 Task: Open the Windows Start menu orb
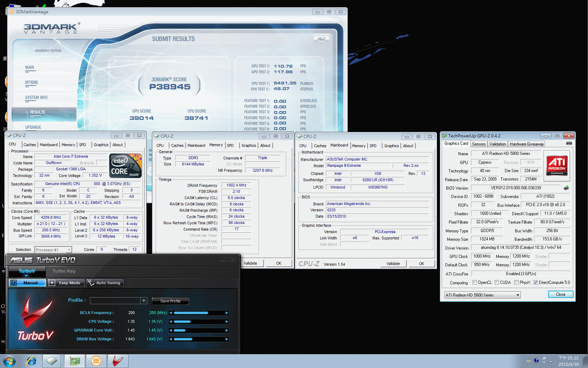tap(9, 361)
